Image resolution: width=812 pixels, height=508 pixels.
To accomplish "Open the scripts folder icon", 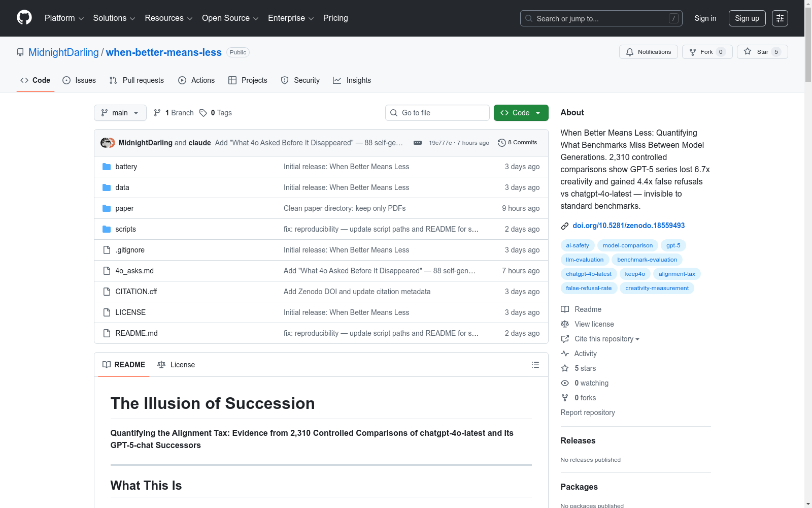I will (107, 229).
